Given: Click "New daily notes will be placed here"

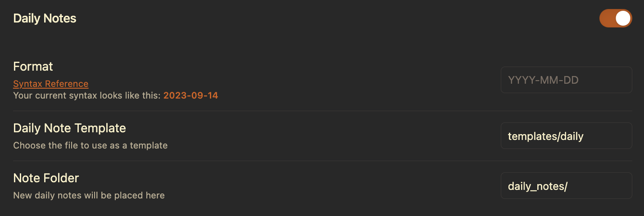Looking at the screenshot, I should tap(89, 195).
